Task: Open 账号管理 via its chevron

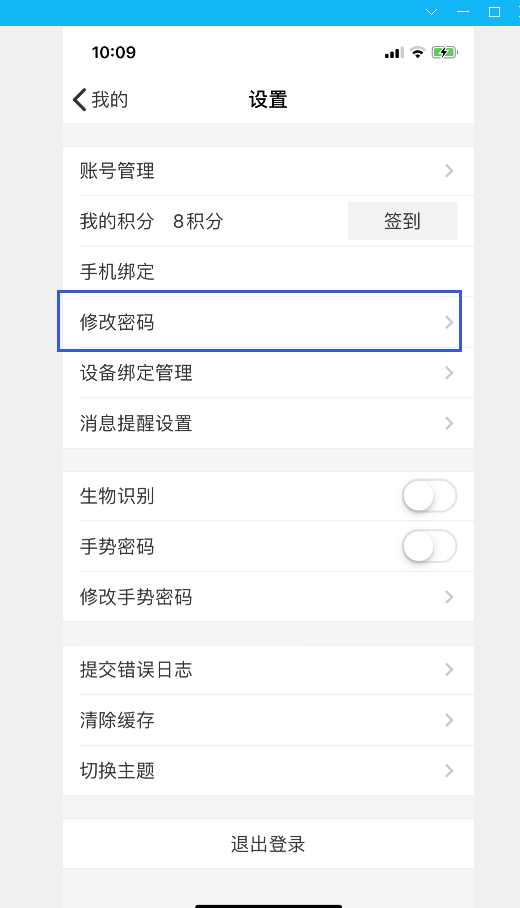Action: tap(449, 171)
